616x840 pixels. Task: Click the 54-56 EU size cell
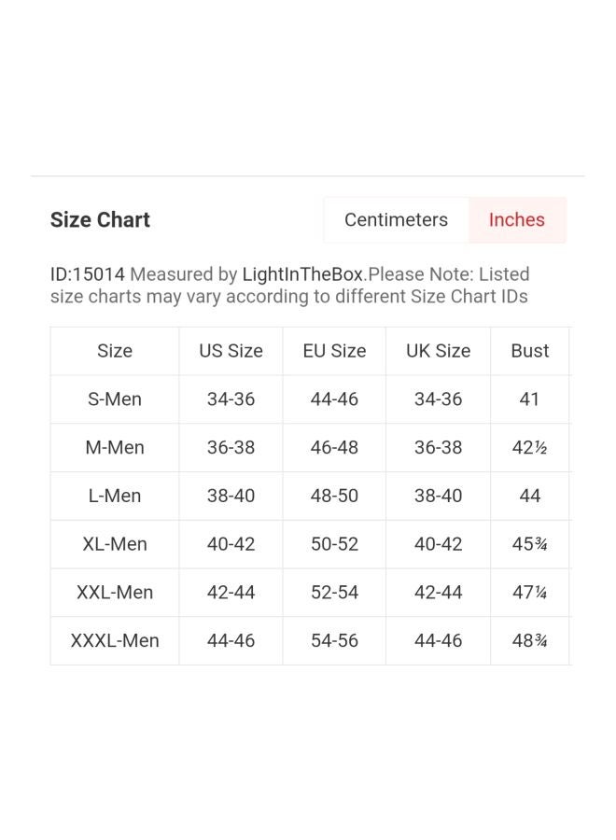click(334, 640)
